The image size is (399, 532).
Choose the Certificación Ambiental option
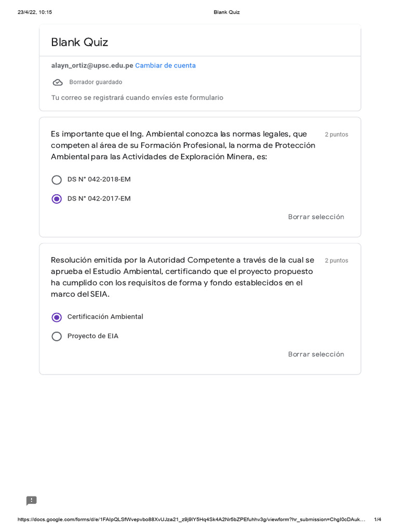pos(57,317)
